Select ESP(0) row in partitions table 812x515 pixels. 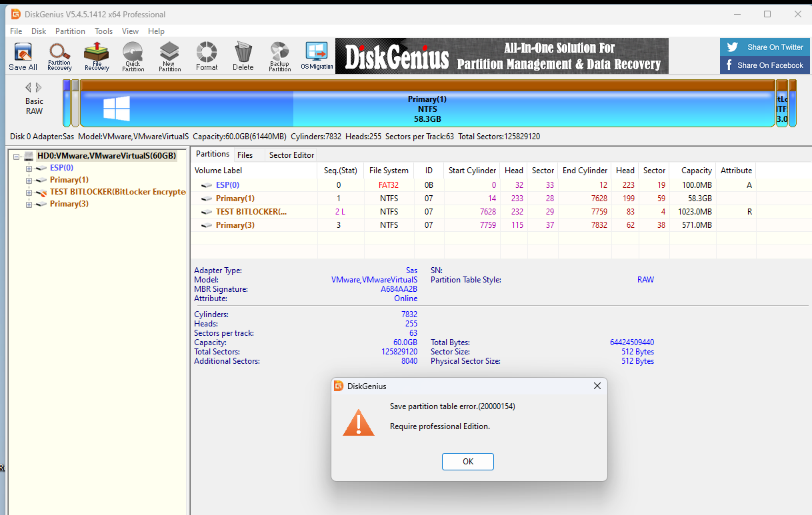(473, 185)
